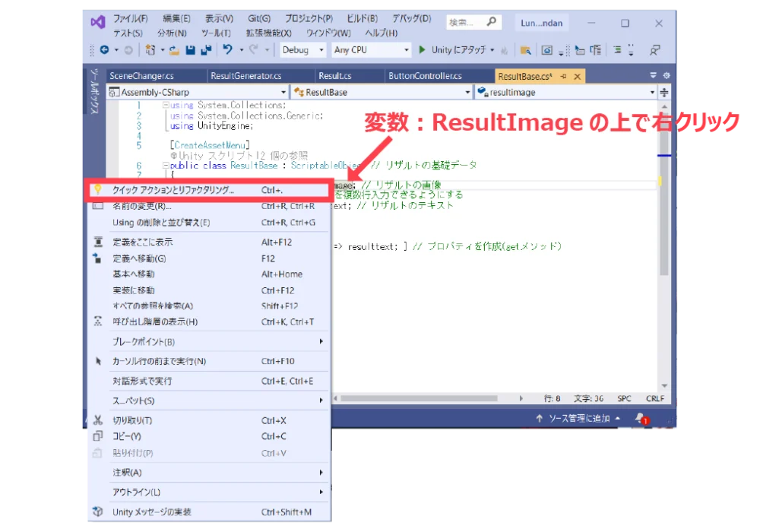Open the editor settings gear icon
Screen dimensions: 760x532
point(667,75)
